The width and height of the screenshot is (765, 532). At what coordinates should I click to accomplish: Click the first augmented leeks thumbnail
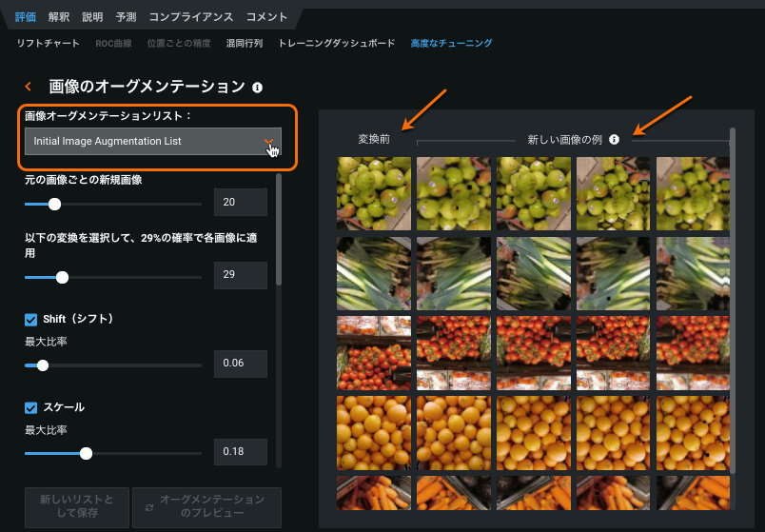(454, 273)
